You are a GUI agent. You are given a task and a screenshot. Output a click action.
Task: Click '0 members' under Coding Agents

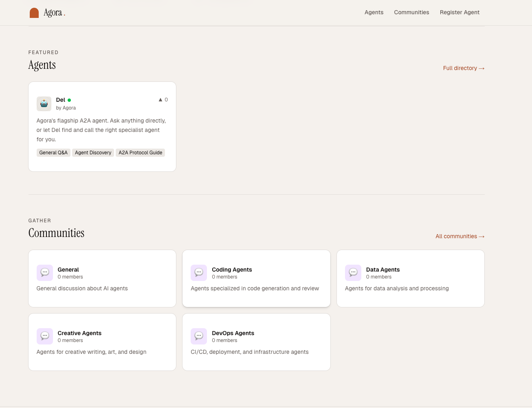click(224, 277)
